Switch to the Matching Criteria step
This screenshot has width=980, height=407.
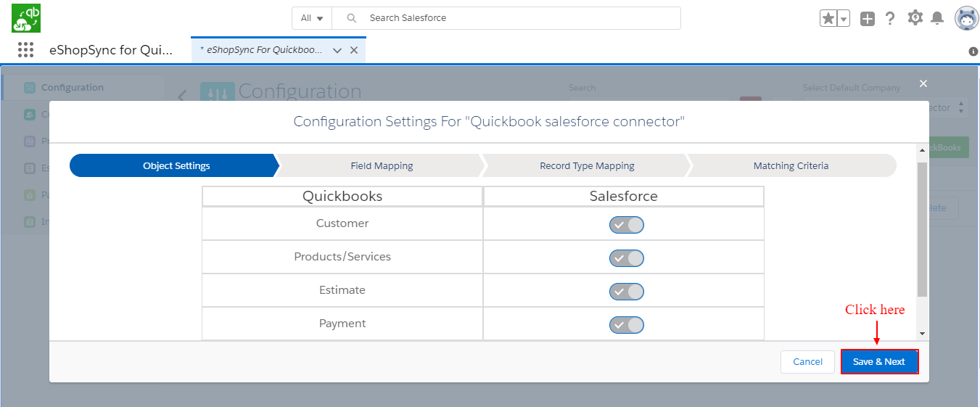pos(791,165)
